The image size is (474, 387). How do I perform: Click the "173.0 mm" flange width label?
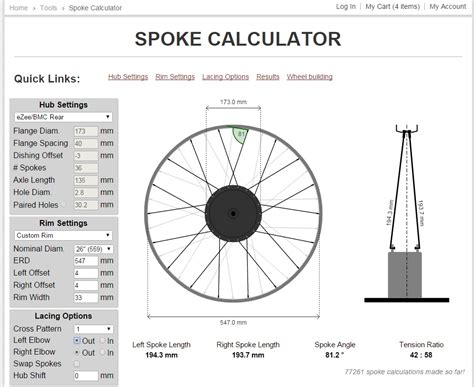233,102
